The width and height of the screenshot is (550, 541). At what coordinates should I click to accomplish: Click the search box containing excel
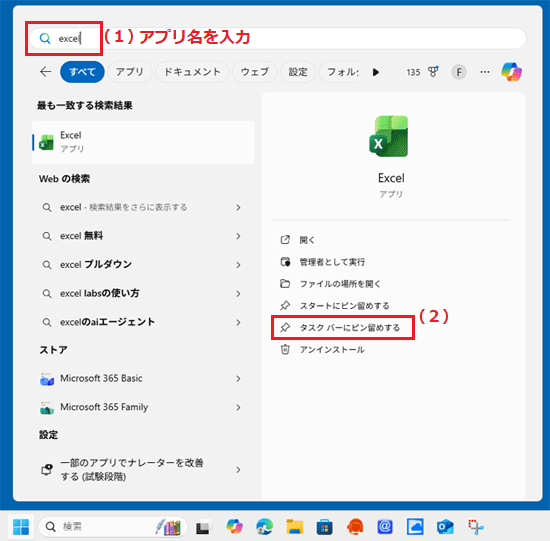pyautogui.click(x=277, y=39)
